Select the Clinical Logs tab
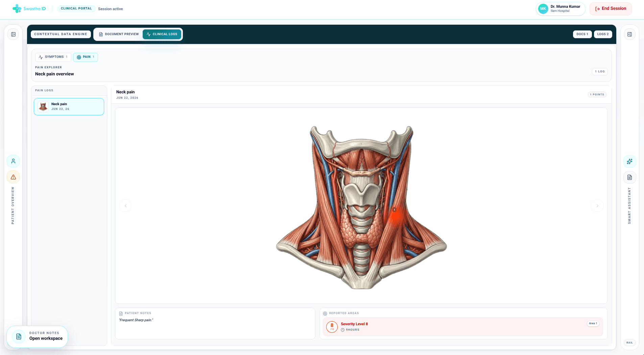 [162, 34]
